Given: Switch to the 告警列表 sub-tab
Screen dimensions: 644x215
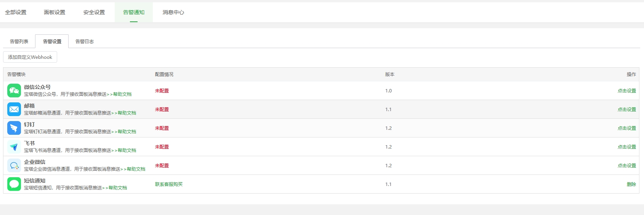Looking at the screenshot, I should (19, 41).
